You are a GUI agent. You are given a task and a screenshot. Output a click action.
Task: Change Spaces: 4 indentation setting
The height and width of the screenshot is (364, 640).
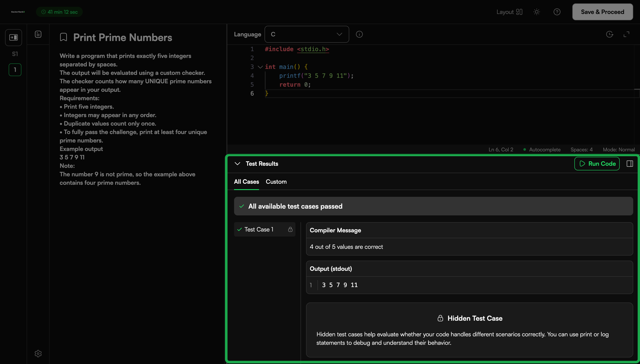pyautogui.click(x=581, y=149)
